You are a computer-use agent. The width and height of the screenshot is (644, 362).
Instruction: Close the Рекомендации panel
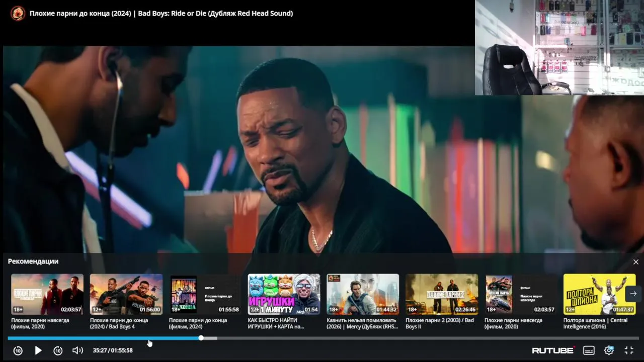coord(635,262)
